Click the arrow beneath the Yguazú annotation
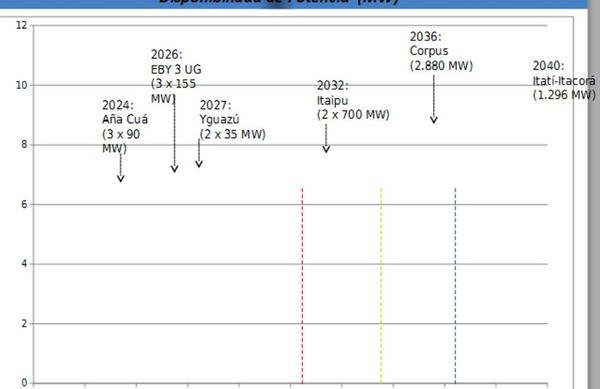Image resolution: width=600 pixels, height=389 pixels. coord(199,153)
